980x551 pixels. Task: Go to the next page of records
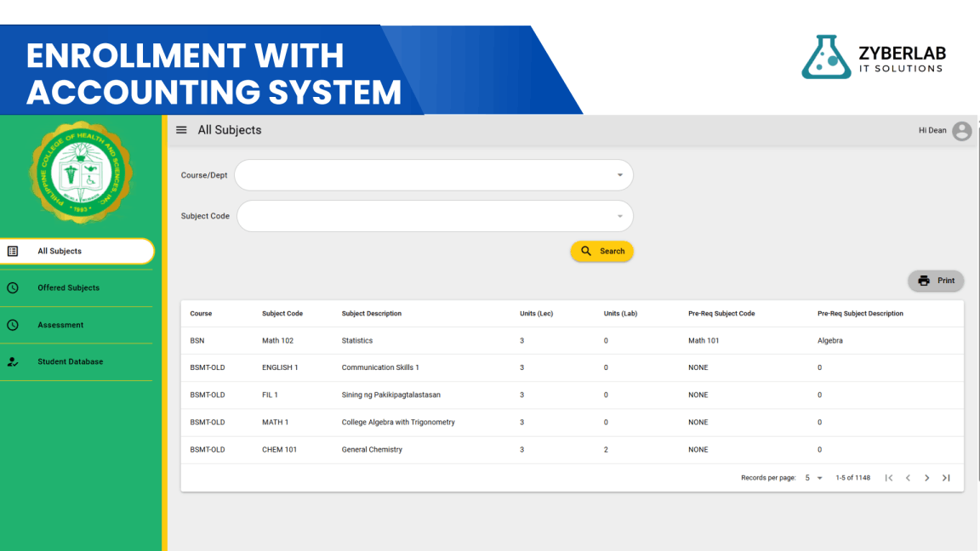927,478
